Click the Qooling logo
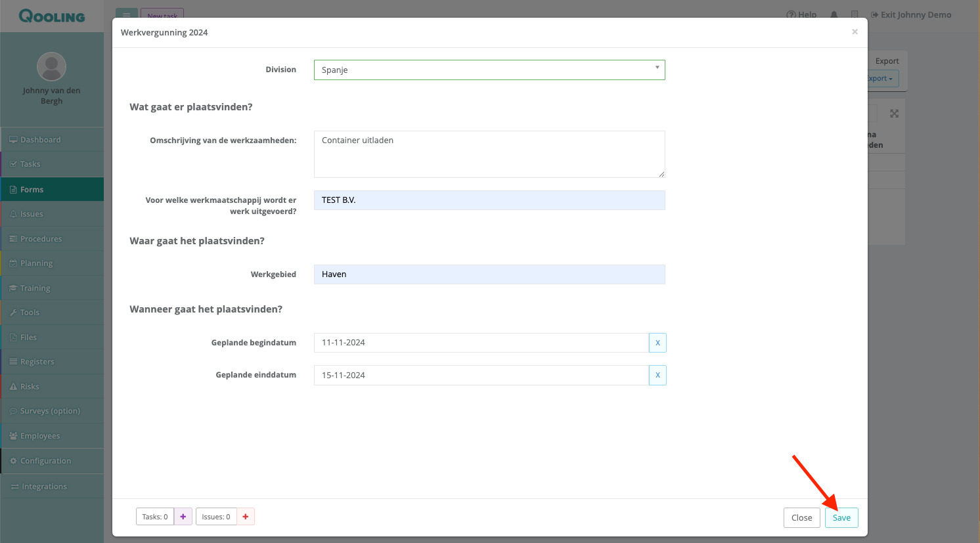The width and height of the screenshot is (980, 543). pyautogui.click(x=52, y=16)
